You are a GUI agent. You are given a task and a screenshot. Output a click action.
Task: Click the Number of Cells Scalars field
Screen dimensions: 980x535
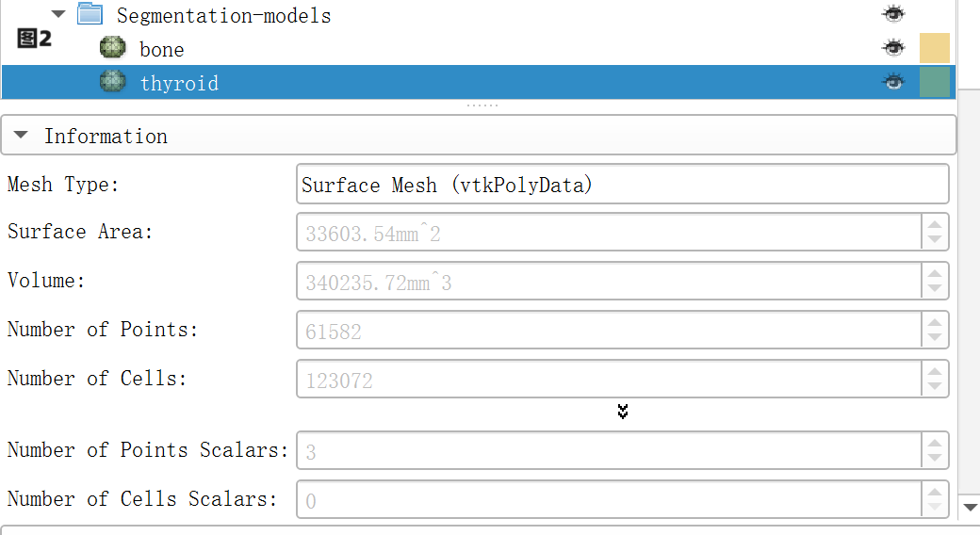click(x=609, y=500)
